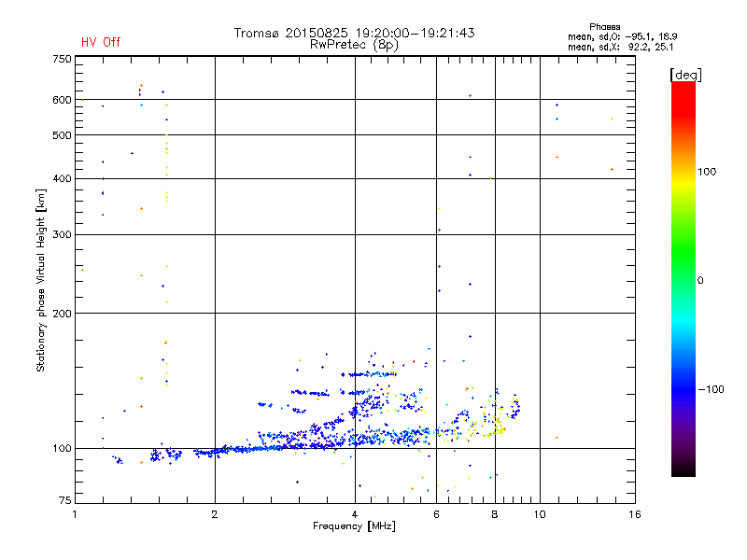
Task: Click the x-axis '10' tick label
Action: (540, 514)
